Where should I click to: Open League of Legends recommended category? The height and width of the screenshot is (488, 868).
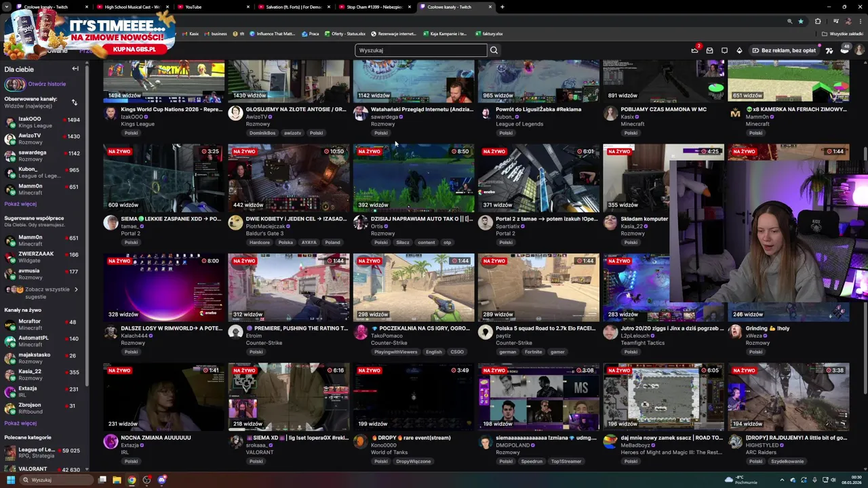(x=42, y=453)
